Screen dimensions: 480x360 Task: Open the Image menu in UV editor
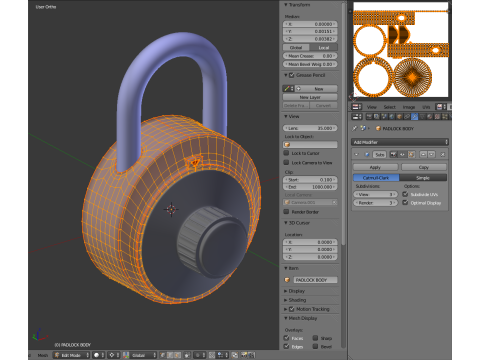(x=409, y=107)
